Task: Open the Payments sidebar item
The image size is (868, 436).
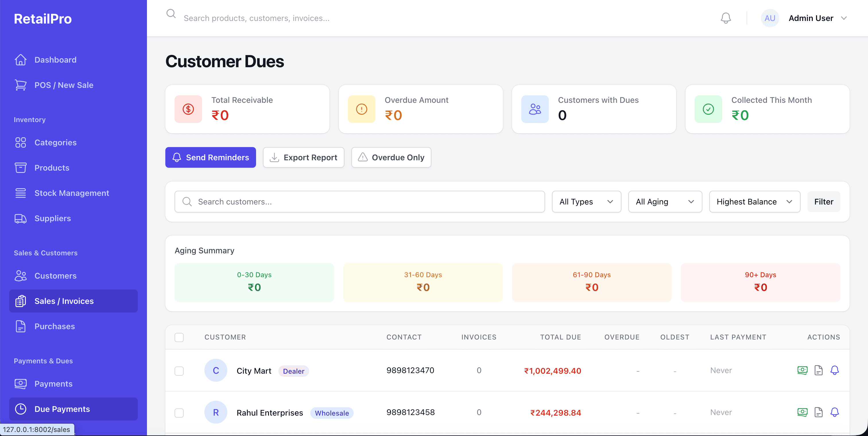Action: [53, 384]
